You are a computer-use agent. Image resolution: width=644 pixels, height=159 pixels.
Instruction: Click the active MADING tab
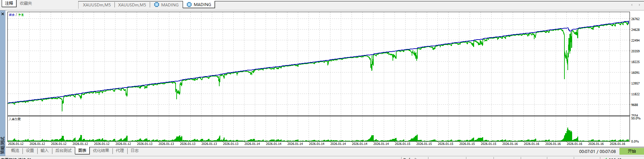(x=199, y=5)
